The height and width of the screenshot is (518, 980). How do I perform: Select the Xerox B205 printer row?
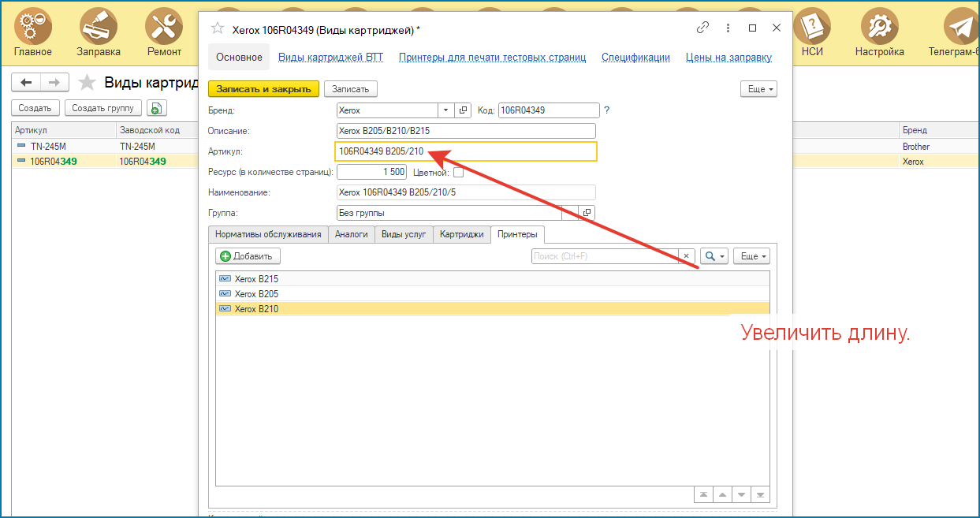coord(493,294)
